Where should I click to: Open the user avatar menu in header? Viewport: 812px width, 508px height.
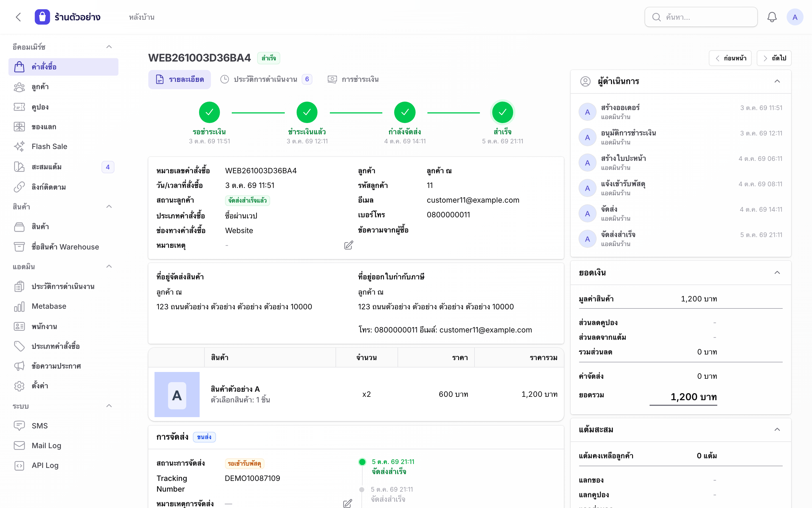click(x=795, y=17)
